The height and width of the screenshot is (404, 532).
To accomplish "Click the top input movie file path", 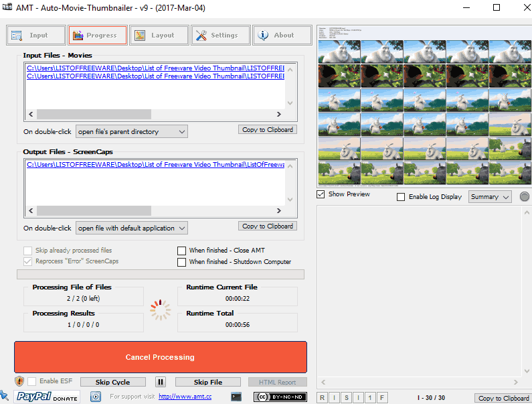I will pyautogui.click(x=155, y=68).
